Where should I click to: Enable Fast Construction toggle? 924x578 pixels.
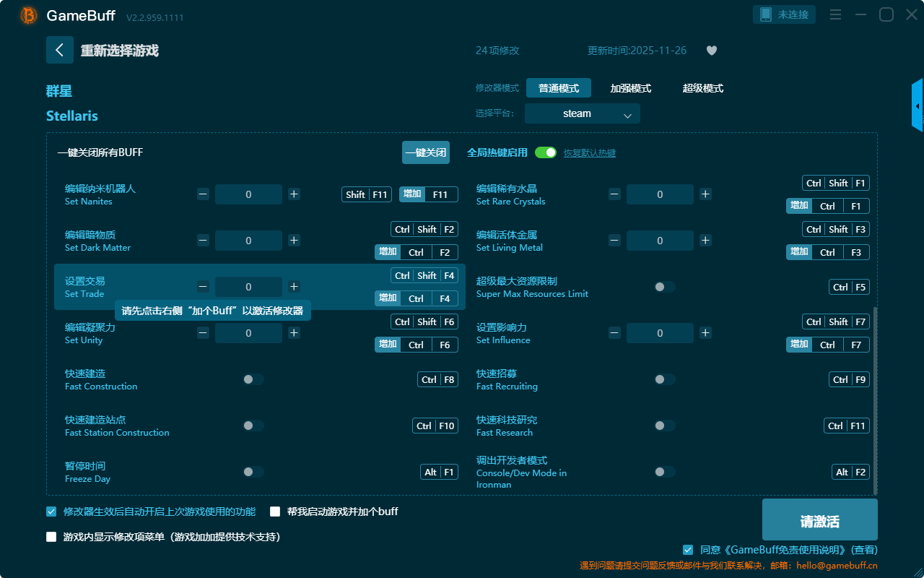click(253, 379)
